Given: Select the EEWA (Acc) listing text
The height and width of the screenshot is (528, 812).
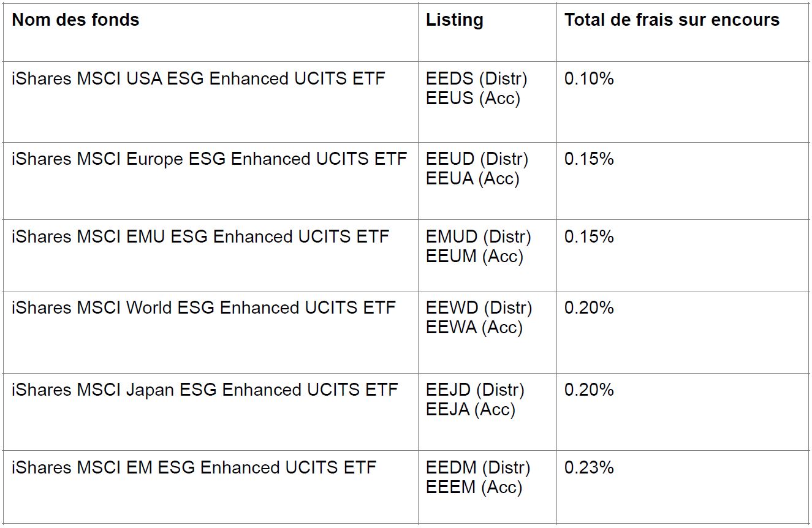Looking at the screenshot, I should [x=474, y=327].
